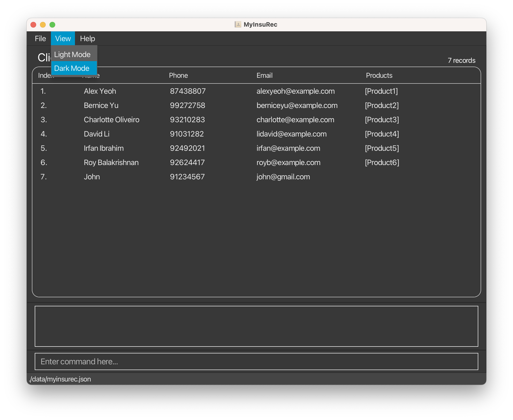Click phone number 92624417
Viewport: 513px width, 420px height.
coord(187,163)
